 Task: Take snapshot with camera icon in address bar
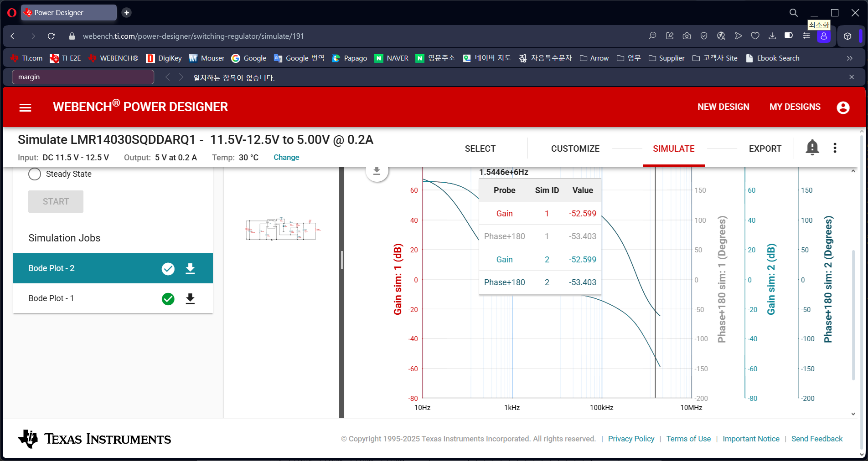(687, 36)
